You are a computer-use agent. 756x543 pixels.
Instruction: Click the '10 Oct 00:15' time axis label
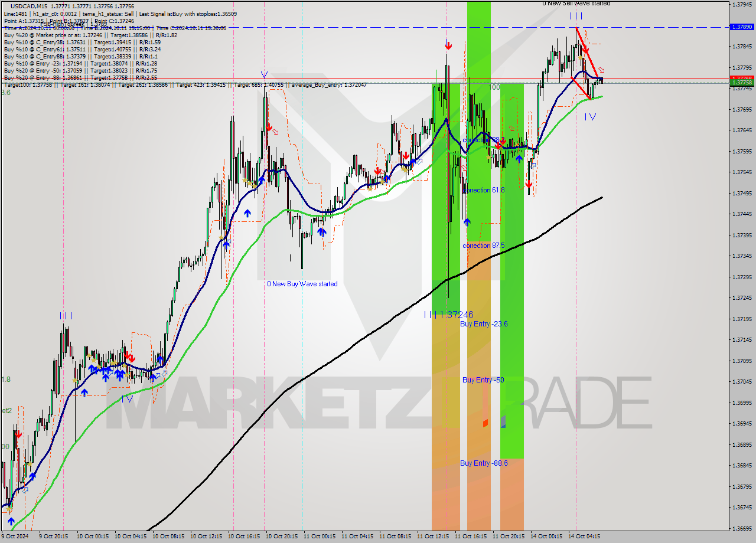92,537
